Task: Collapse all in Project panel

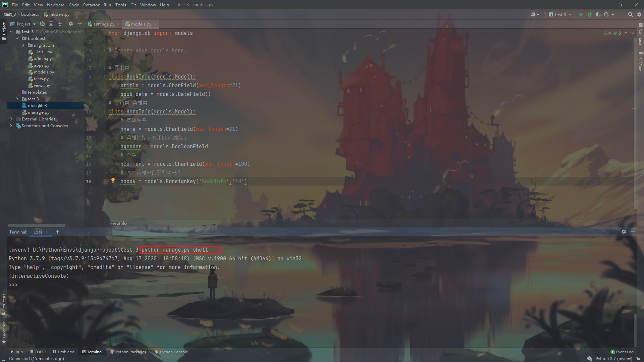Action: pos(60,24)
